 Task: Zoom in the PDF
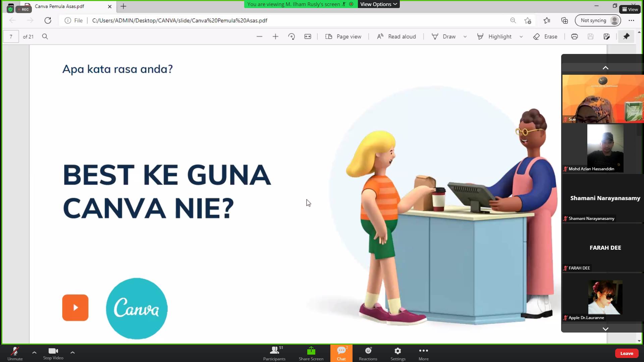pos(275,37)
